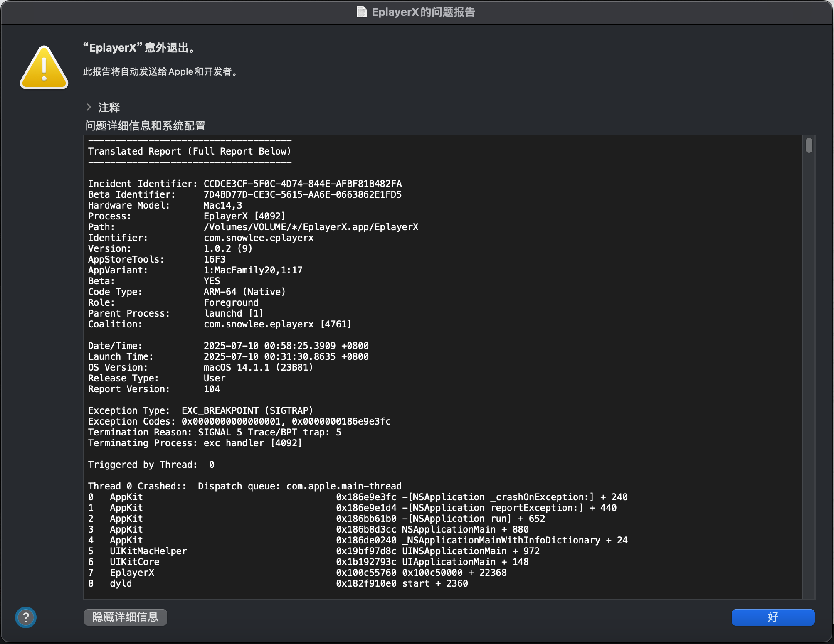Viewport: 834px width, 644px height.
Task: Click the EplayerX 的问题报告 window title
Action: (x=423, y=12)
